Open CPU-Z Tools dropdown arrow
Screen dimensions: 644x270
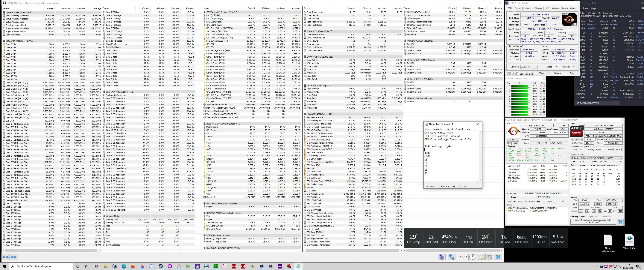[x=549, y=73]
